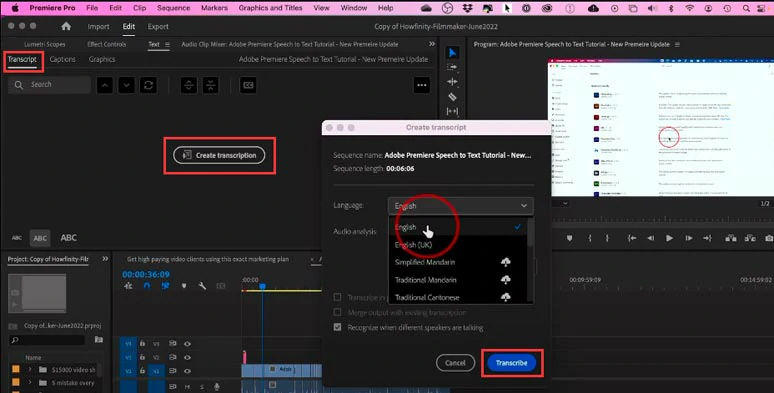Image resolution: width=774 pixels, height=393 pixels.
Task: Select the Ripple Edit tool
Action: 452,82
